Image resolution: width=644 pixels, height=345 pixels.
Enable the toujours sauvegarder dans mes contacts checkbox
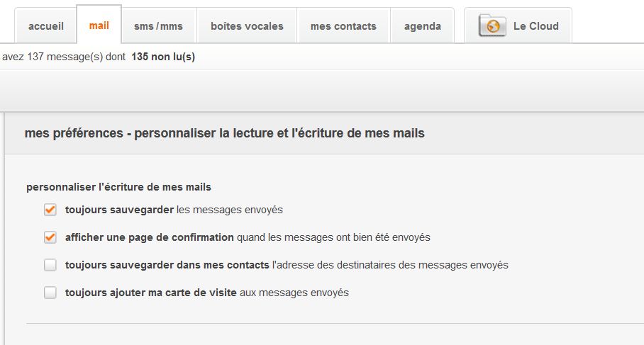pos(50,265)
